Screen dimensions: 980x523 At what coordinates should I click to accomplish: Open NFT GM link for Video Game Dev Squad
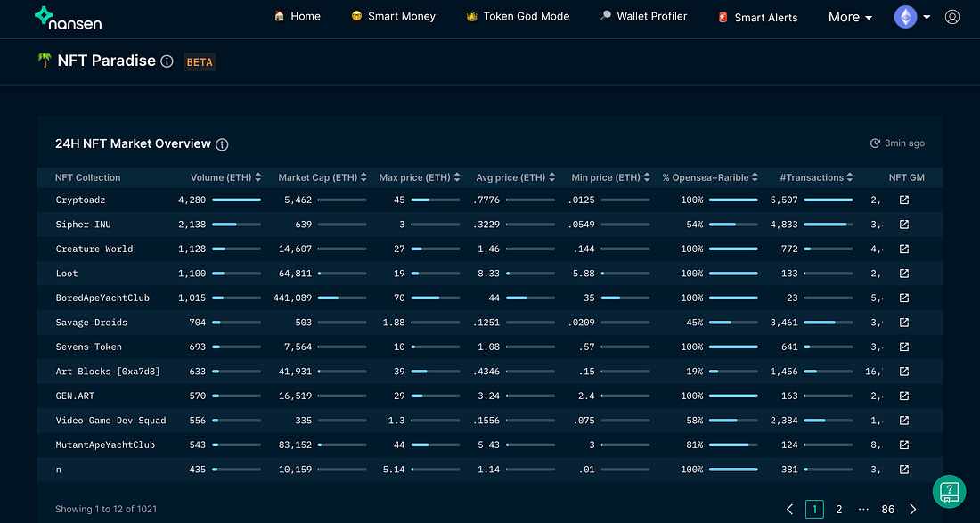point(903,421)
